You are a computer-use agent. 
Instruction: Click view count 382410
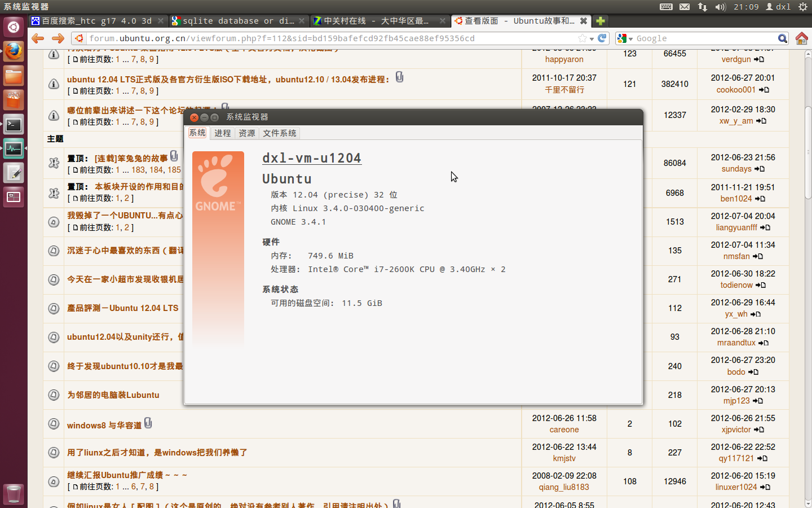point(675,84)
